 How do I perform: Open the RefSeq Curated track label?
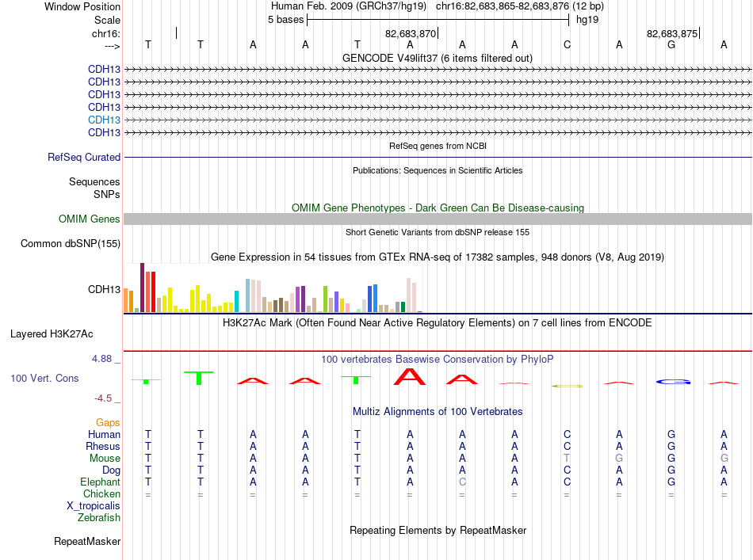pyautogui.click(x=83, y=157)
